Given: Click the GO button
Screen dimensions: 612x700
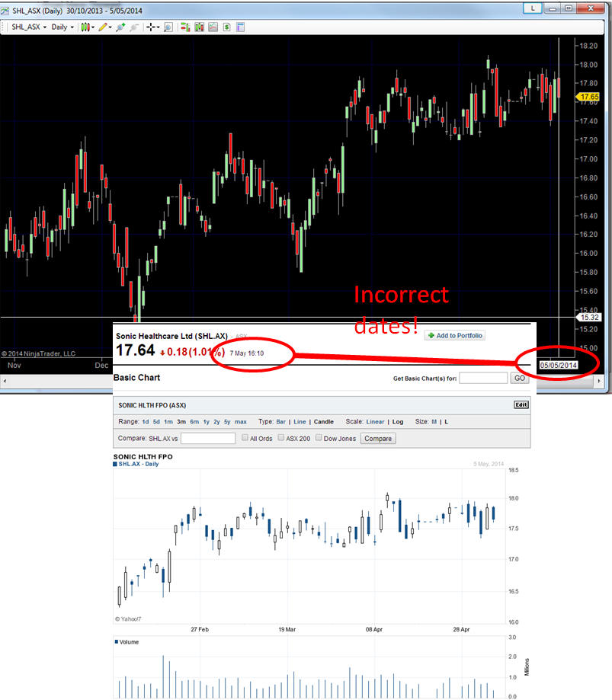Looking at the screenshot, I should click(x=520, y=378).
